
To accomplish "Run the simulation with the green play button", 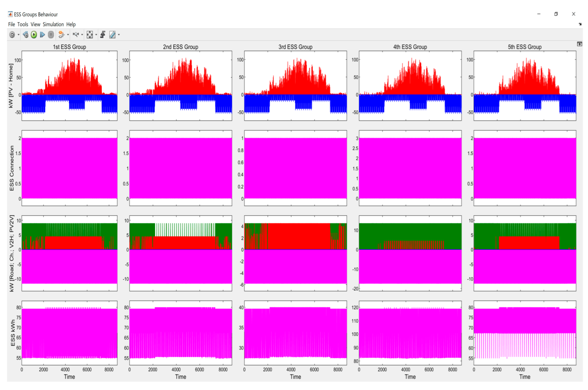I will click(34, 35).
